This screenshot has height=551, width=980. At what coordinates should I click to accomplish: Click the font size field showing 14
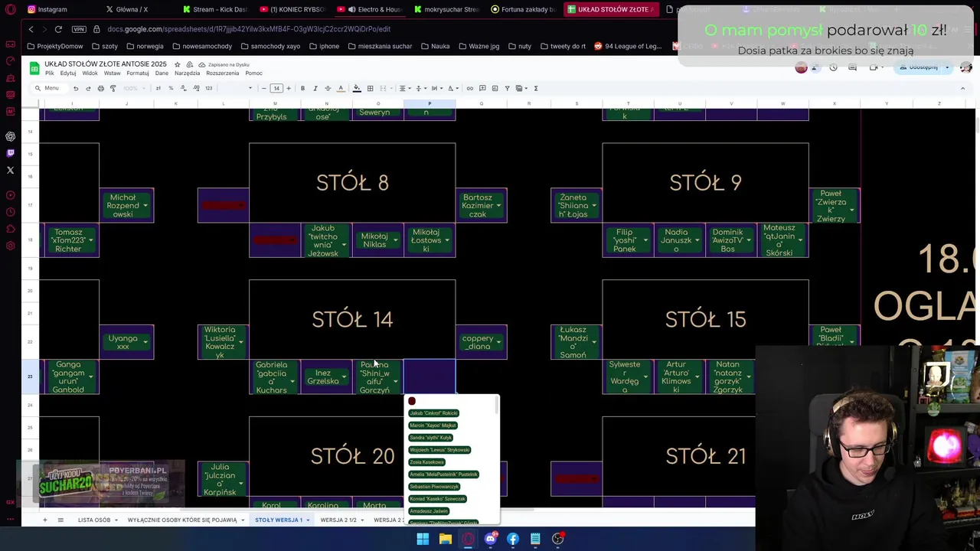(276, 88)
